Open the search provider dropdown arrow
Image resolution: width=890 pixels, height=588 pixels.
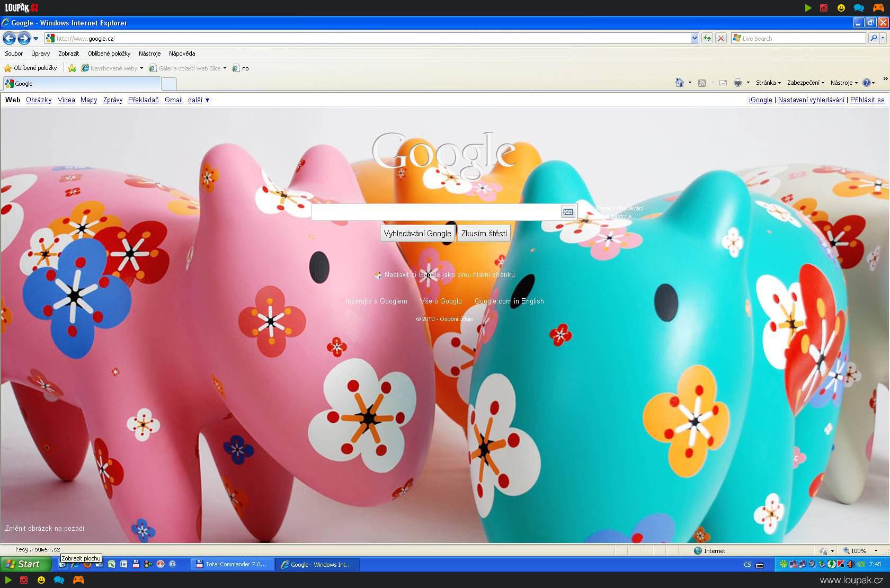[883, 38]
